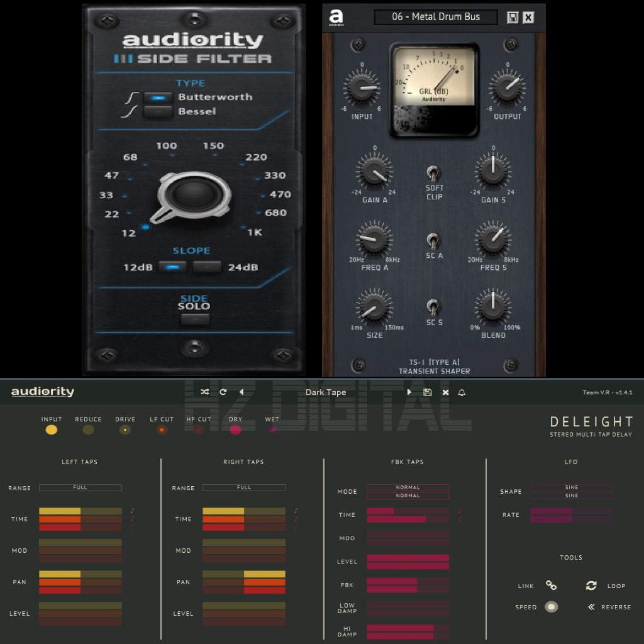
Task: Save the Dark Tape preset
Action: pyautogui.click(x=428, y=392)
